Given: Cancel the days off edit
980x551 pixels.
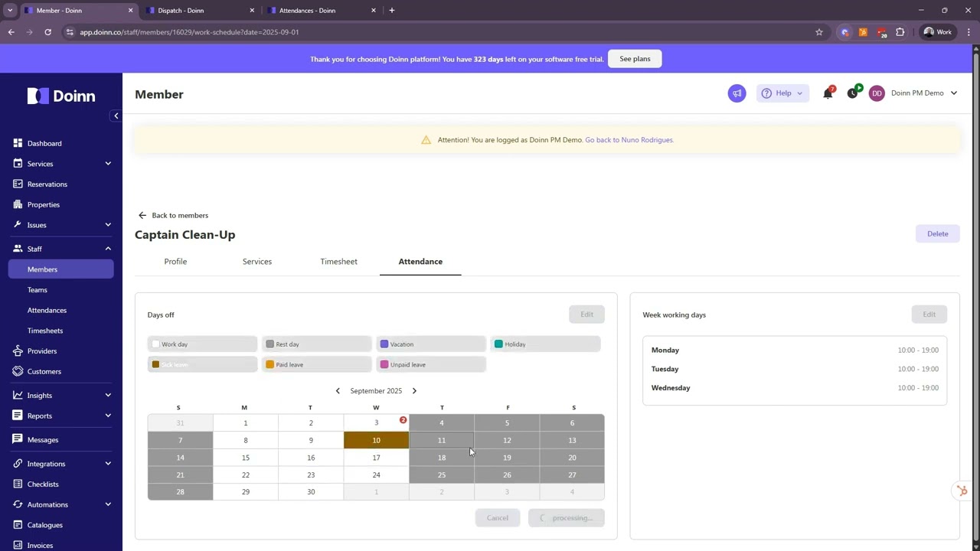Looking at the screenshot, I should pyautogui.click(x=497, y=518).
